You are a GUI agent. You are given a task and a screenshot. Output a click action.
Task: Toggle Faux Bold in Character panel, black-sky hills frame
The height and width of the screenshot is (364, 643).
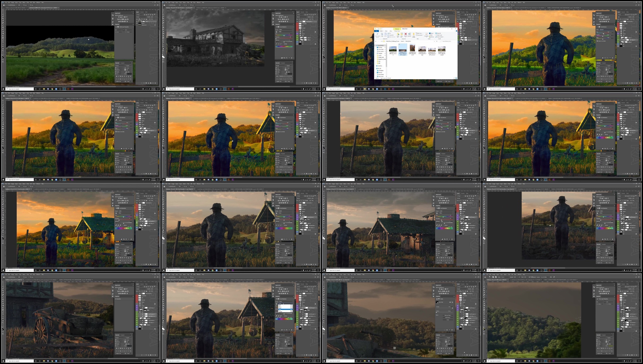point(117,76)
